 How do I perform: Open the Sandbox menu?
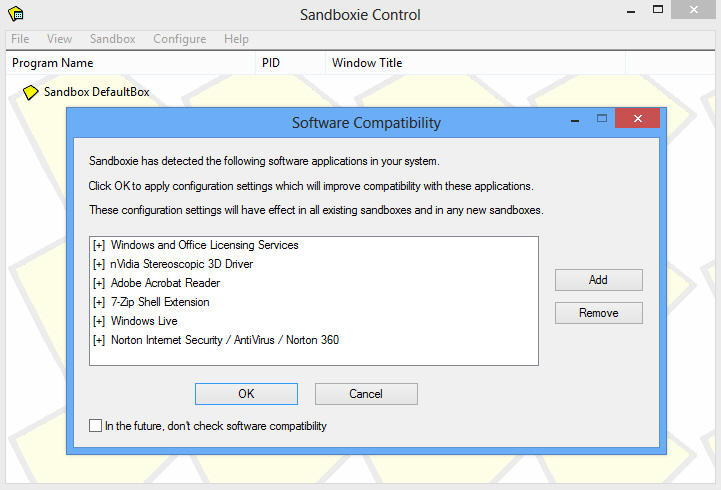coord(113,39)
